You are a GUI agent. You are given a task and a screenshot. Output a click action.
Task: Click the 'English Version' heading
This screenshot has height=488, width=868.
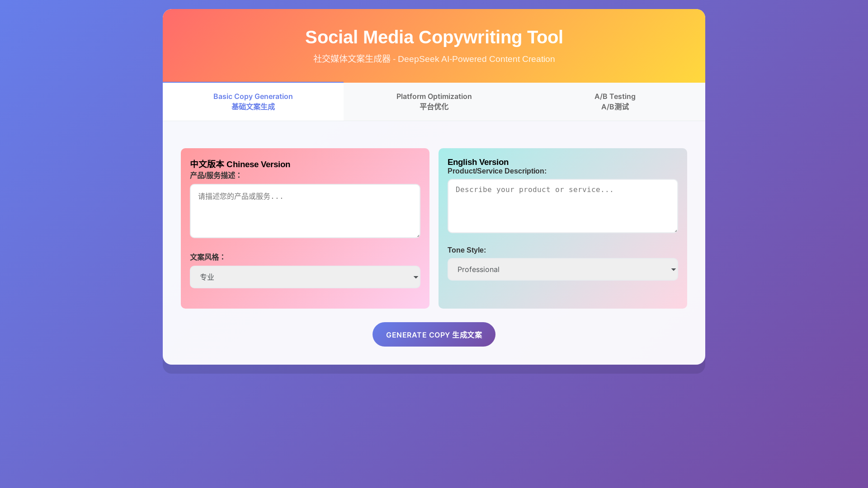pos(478,162)
